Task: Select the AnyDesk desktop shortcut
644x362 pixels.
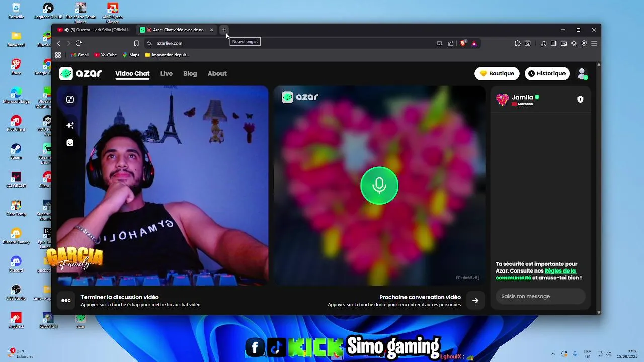Action: 16,320
